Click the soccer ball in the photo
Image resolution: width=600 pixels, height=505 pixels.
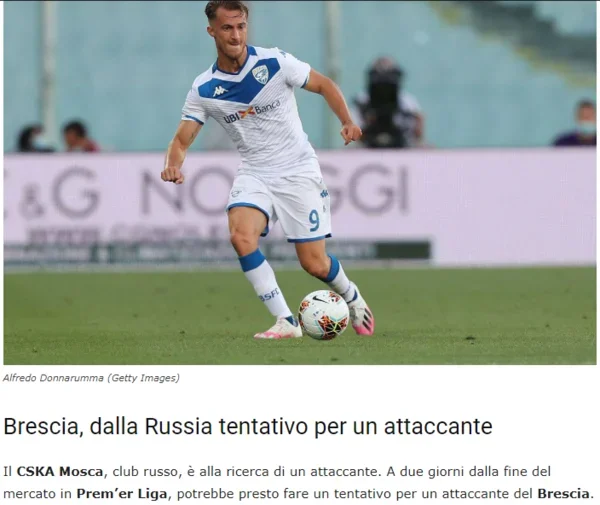point(324,314)
